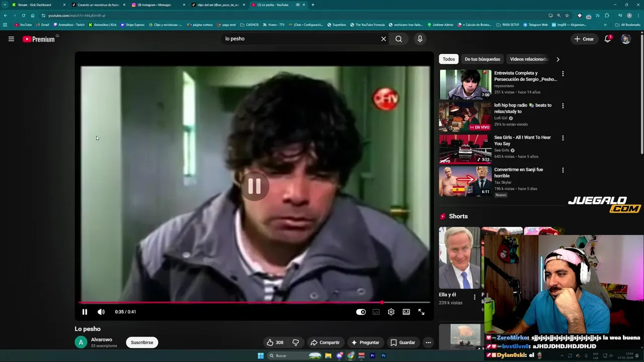This screenshot has width=644, height=362.
Task: Show more filter chips with the right chevron
Action: tap(557, 59)
